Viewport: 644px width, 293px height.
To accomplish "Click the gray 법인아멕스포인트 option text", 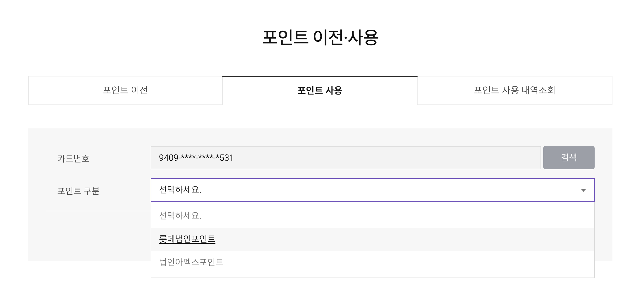I will (191, 262).
